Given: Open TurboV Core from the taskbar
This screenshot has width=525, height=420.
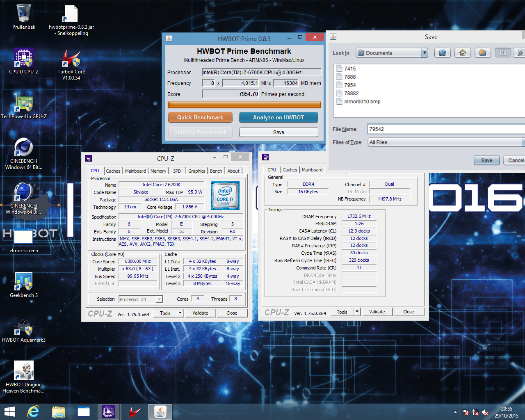Looking at the screenshot, I should tap(135, 412).
